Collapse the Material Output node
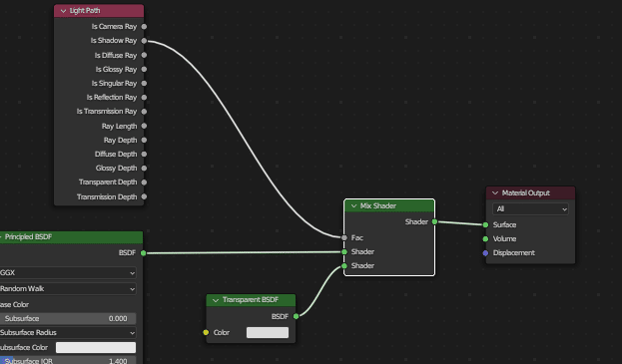Image resolution: width=622 pixels, height=364 pixels. [x=495, y=193]
